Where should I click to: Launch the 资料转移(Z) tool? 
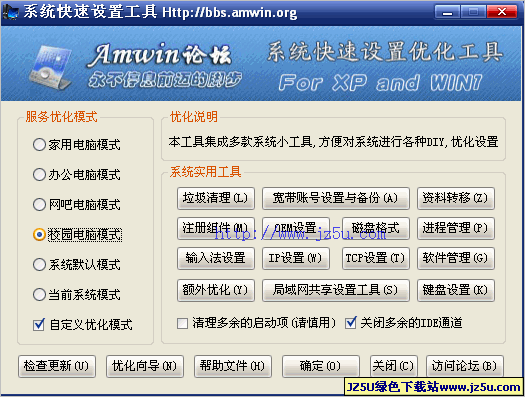(x=456, y=198)
